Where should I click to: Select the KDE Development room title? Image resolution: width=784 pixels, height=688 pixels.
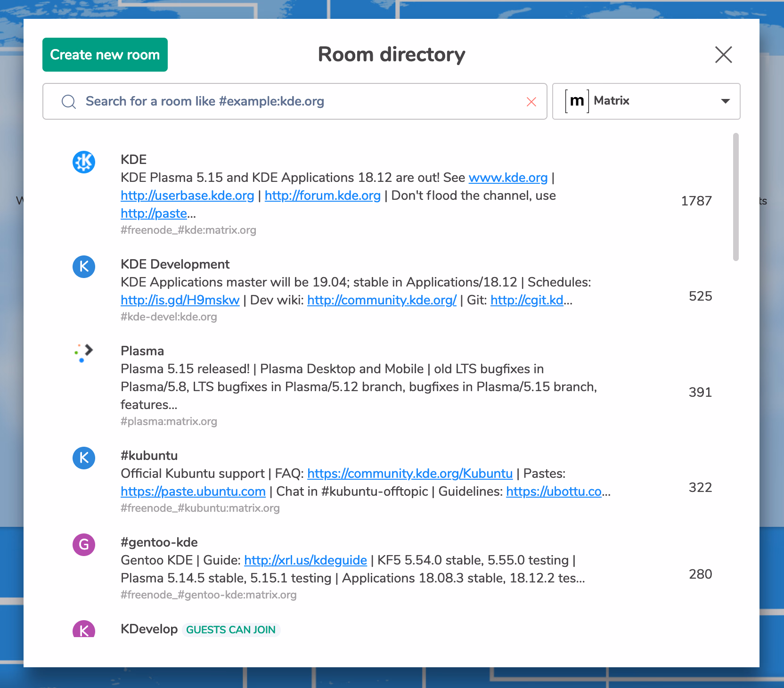[175, 264]
